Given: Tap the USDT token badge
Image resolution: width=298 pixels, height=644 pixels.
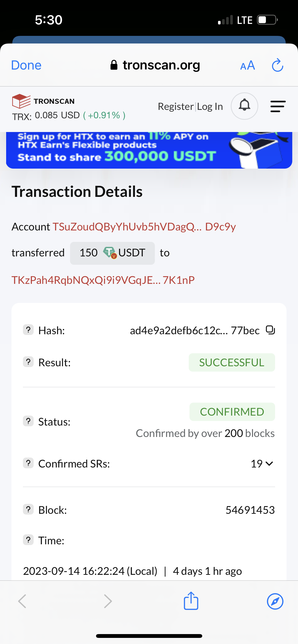Looking at the screenshot, I should 112,253.
